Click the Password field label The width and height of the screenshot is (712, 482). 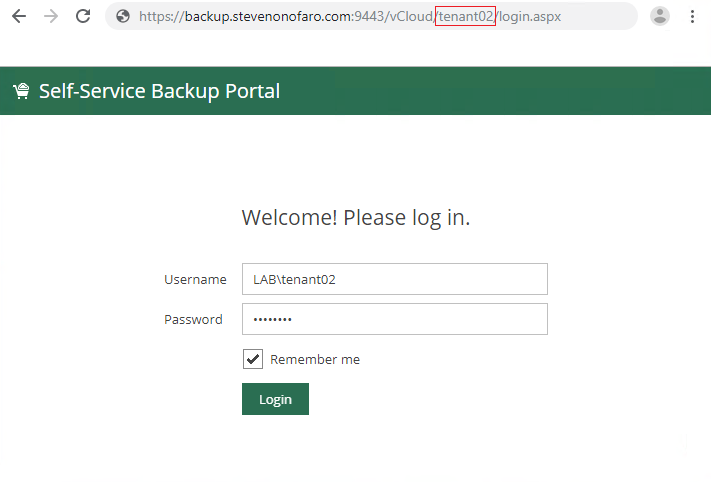(x=193, y=320)
